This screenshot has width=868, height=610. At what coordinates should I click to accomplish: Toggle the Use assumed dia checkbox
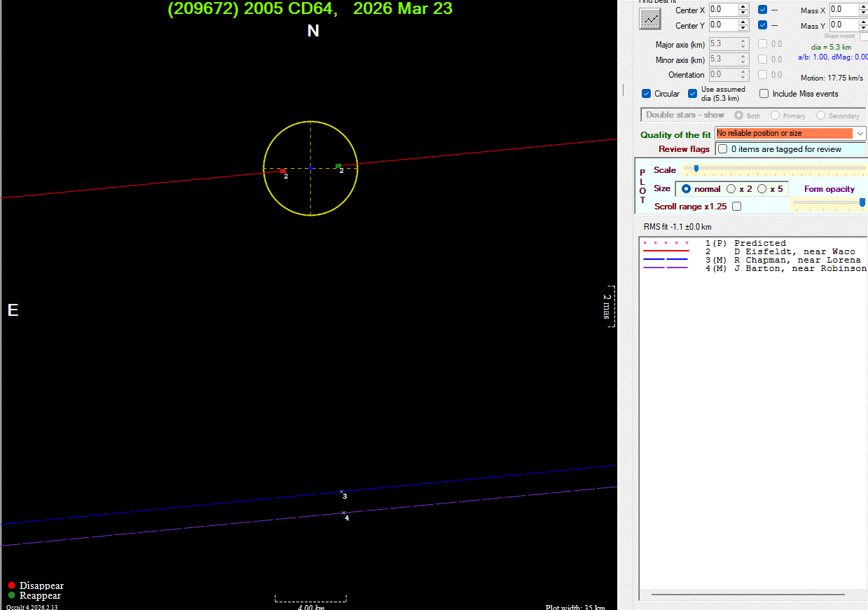click(x=693, y=94)
